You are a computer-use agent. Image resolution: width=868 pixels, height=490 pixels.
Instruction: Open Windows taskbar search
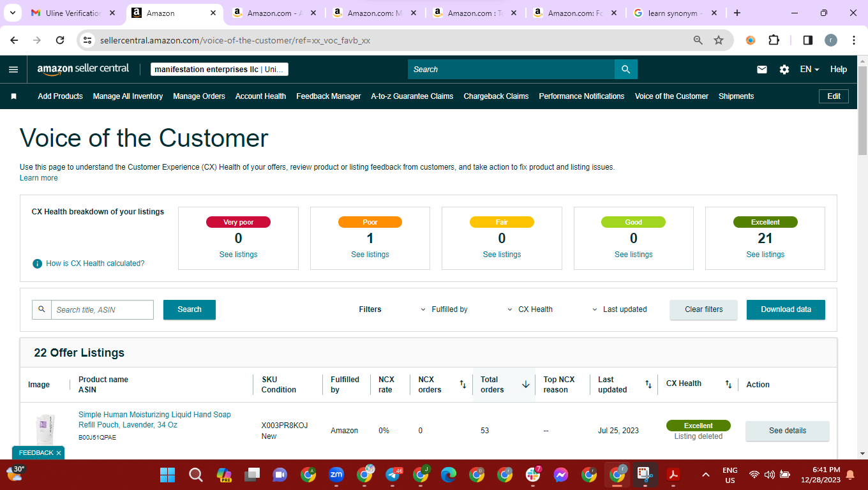tap(196, 475)
